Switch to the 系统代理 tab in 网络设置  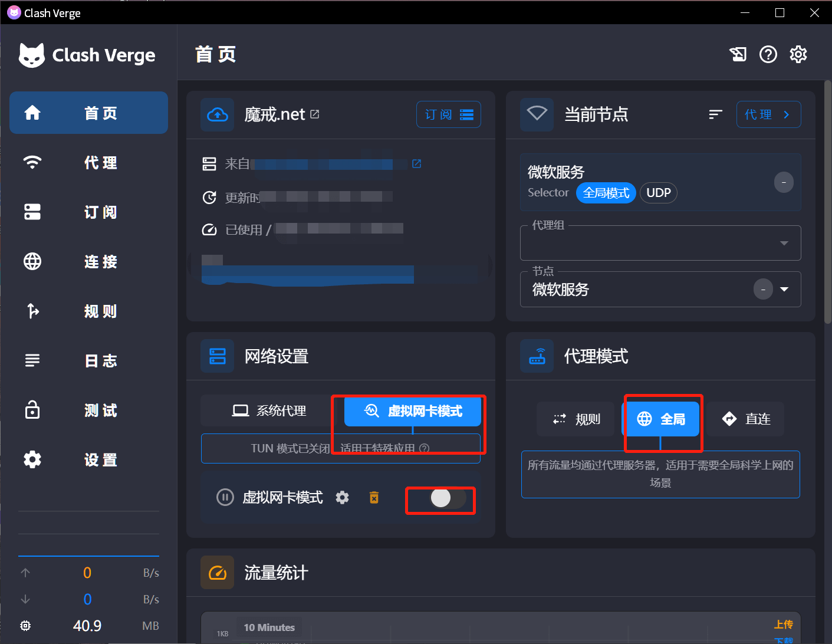click(269, 410)
